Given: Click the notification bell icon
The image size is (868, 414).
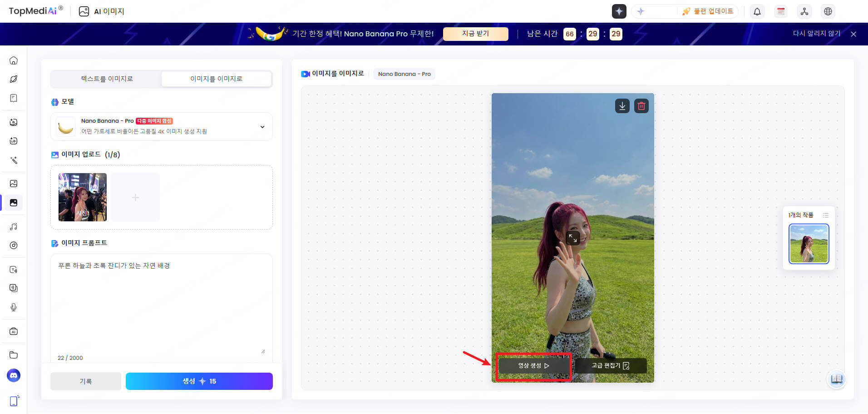Looking at the screenshot, I should 757,11.
